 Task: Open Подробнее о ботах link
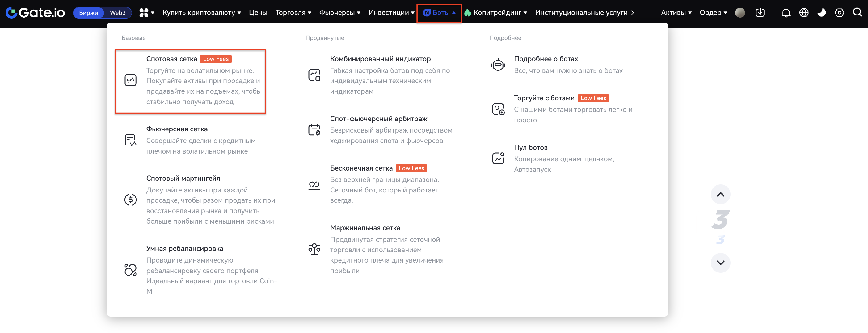click(546, 59)
